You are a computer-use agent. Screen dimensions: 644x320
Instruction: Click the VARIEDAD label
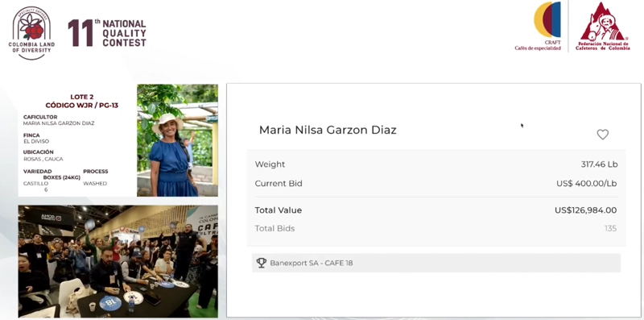(37, 171)
